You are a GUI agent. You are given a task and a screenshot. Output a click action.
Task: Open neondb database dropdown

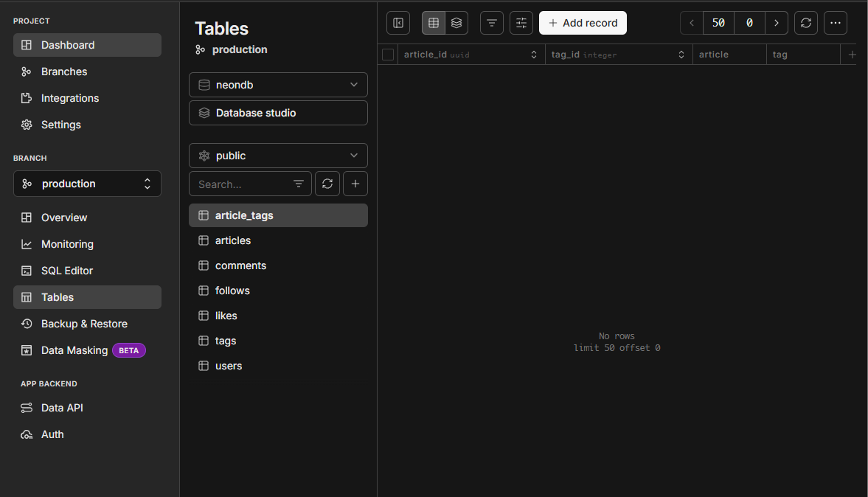point(279,85)
